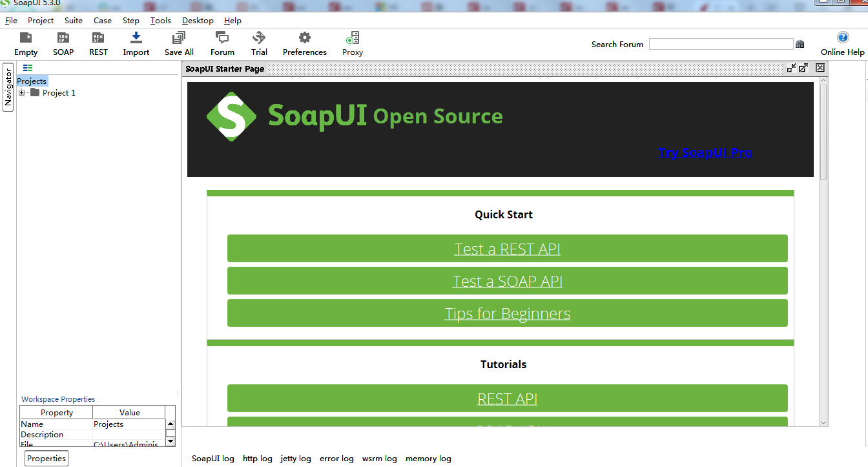Screen dimensions: 868x467
Task: Open the SoapUI log tab
Action: click(213, 459)
